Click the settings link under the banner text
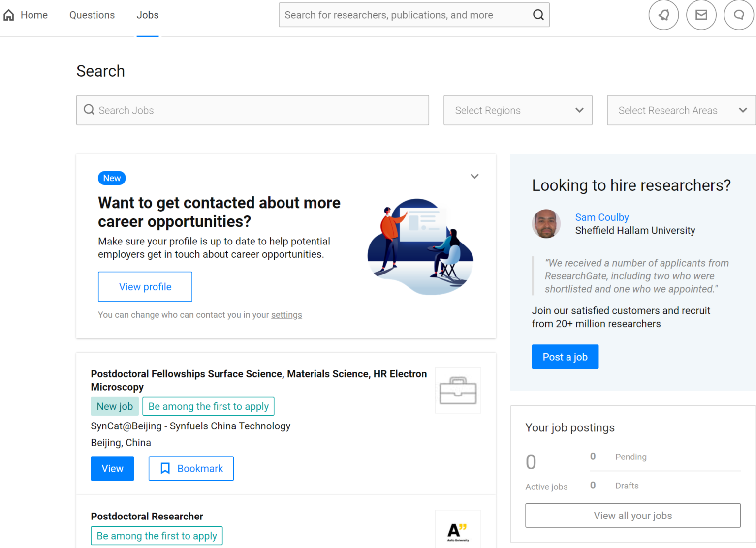Screen dimensions: 756x548 [286, 314]
